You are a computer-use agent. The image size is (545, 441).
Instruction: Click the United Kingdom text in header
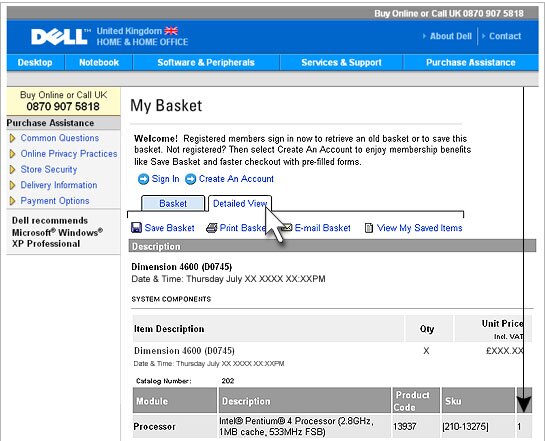(x=129, y=31)
